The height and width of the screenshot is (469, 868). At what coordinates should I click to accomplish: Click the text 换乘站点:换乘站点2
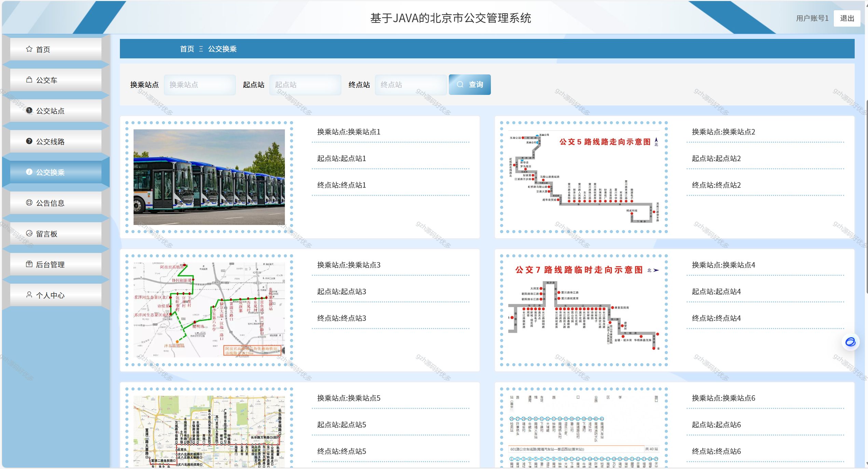(724, 132)
